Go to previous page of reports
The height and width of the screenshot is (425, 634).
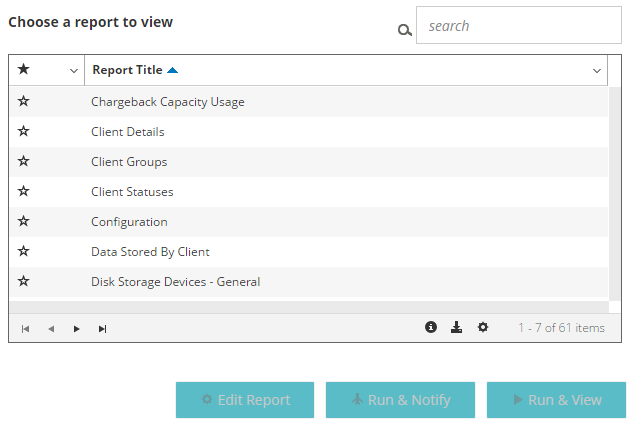[51, 328]
